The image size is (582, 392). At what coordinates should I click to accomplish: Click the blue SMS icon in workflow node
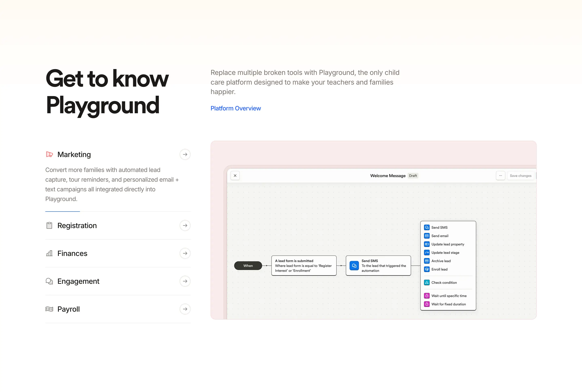[354, 265]
